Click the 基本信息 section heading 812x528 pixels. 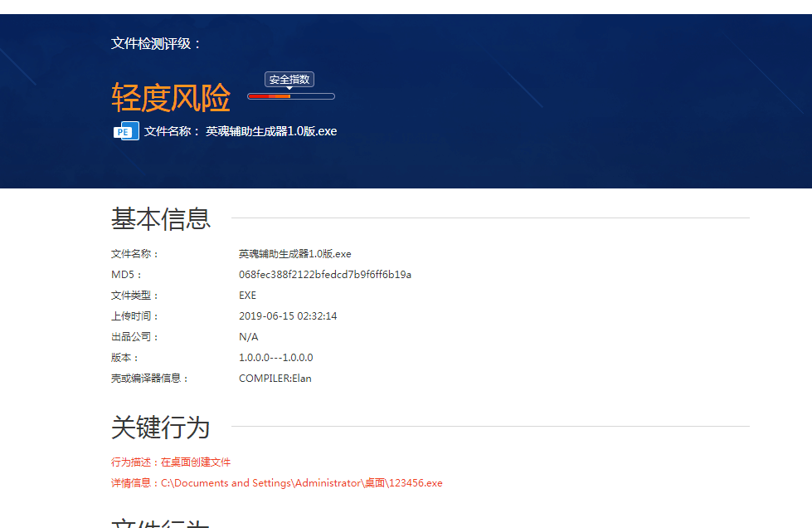161,218
